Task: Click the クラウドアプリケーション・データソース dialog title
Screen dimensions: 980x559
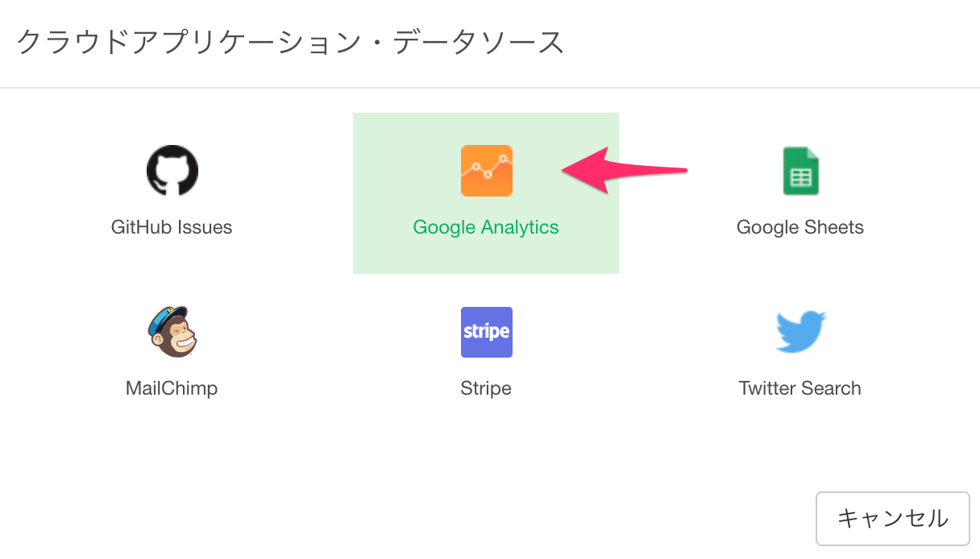Action: click(290, 42)
